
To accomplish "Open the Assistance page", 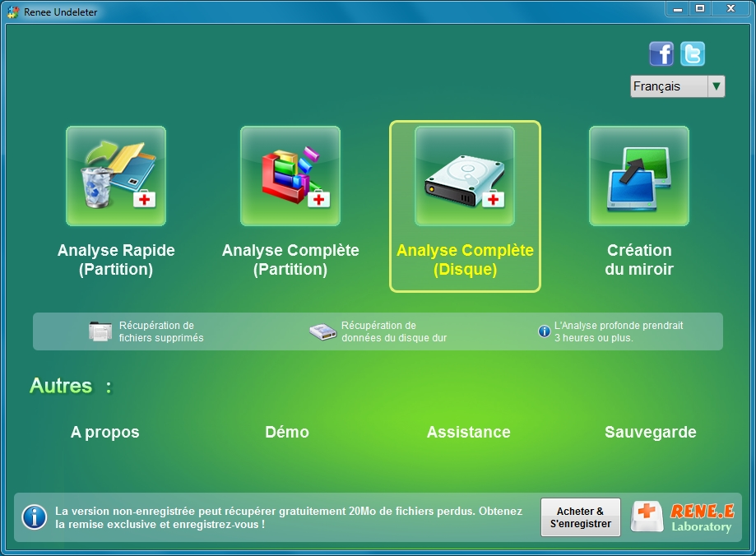I will point(468,432).
